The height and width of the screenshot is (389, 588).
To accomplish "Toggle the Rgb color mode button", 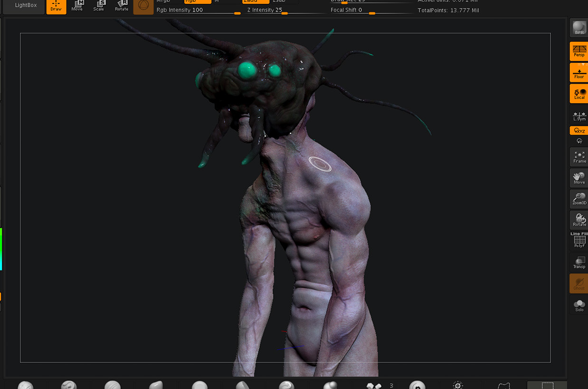I will 197,1.
